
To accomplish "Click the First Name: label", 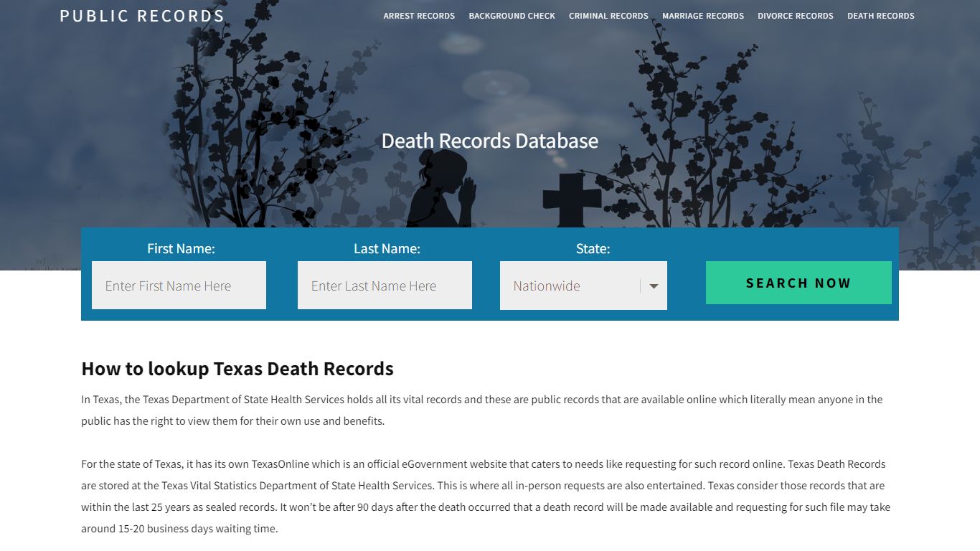I will tap(181, 249).
